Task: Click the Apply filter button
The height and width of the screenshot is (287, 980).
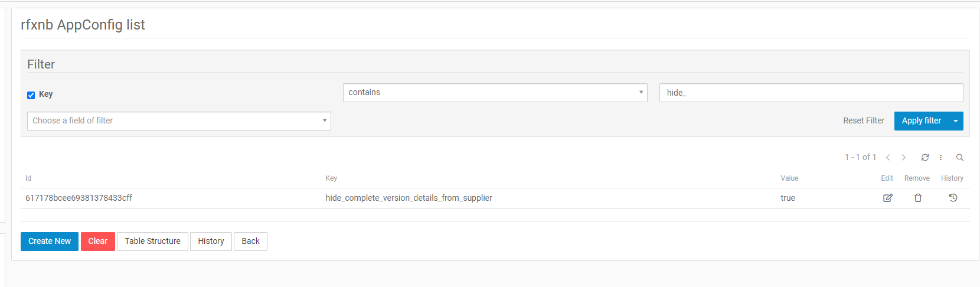Action: (x=921, y=121)
